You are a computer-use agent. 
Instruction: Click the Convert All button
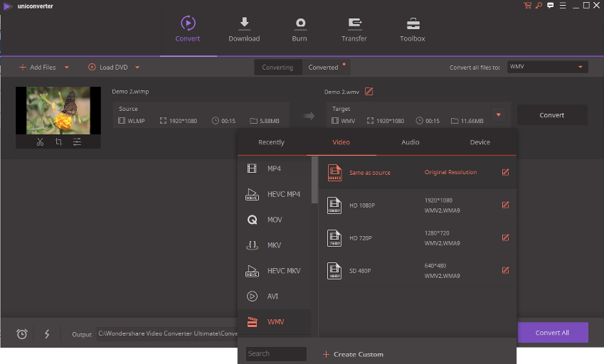pyautogui.click(x=553, y=333)
